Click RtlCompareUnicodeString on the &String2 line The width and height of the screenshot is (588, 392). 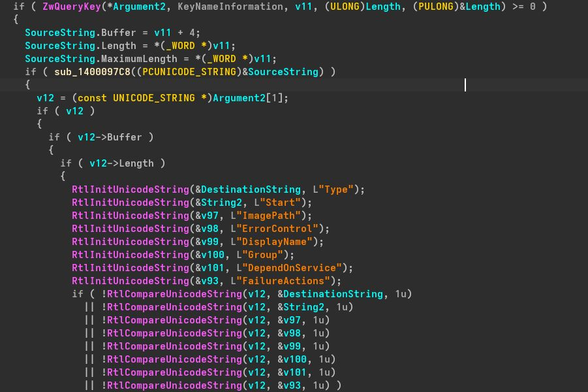[174, 307]
